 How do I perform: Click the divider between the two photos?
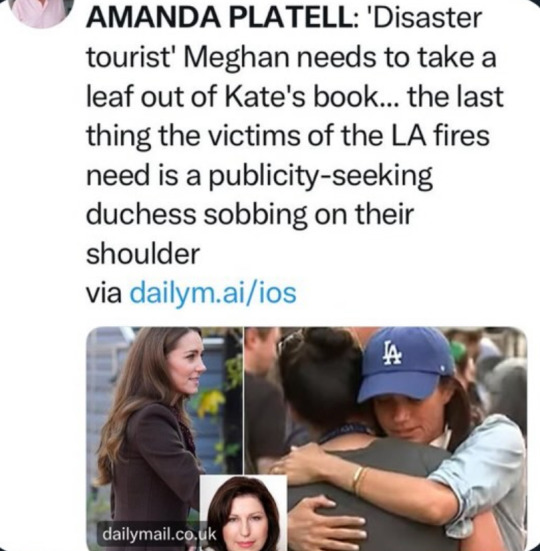(x=243, y=401)
